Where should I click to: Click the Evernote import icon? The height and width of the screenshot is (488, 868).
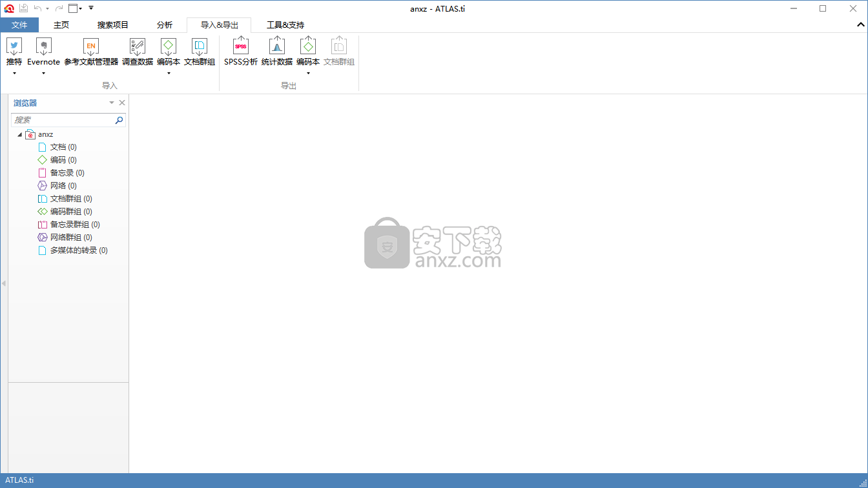[x=43, y=46]
